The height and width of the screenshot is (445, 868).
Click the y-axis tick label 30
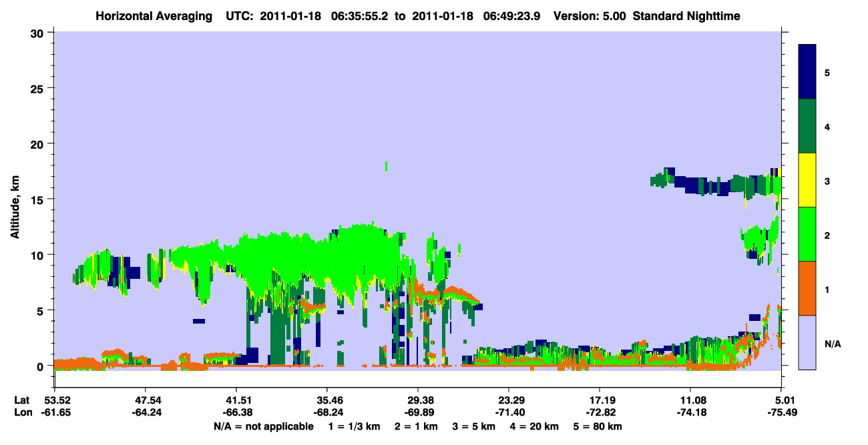point(39,33)
